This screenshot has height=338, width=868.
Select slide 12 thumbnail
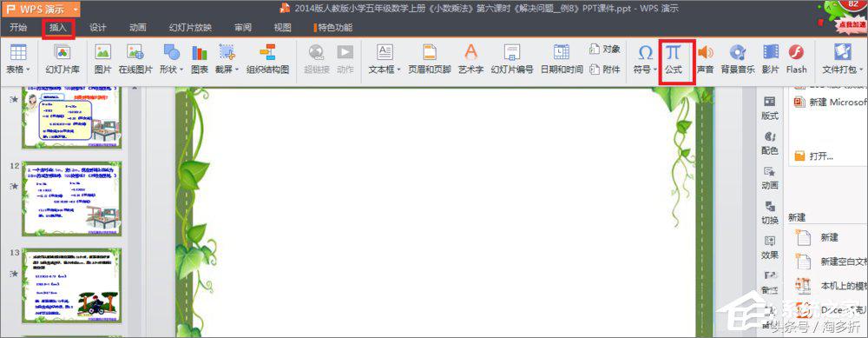point(71,199)
